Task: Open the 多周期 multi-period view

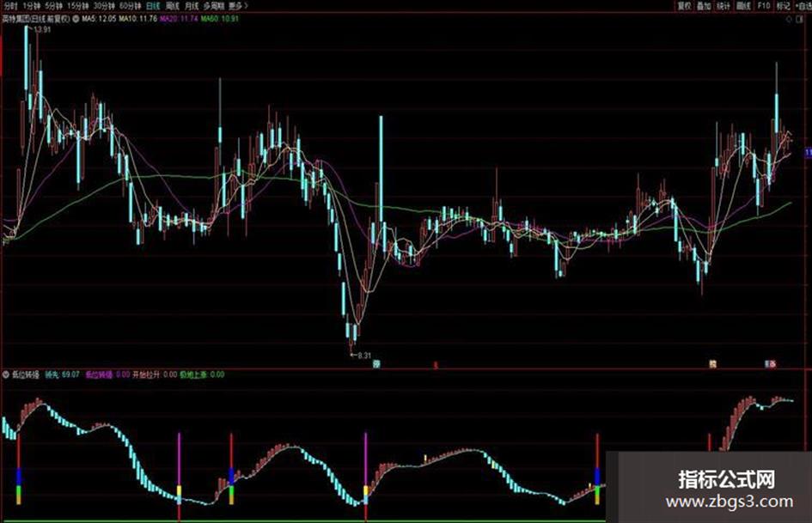Action: click(214, 6)
